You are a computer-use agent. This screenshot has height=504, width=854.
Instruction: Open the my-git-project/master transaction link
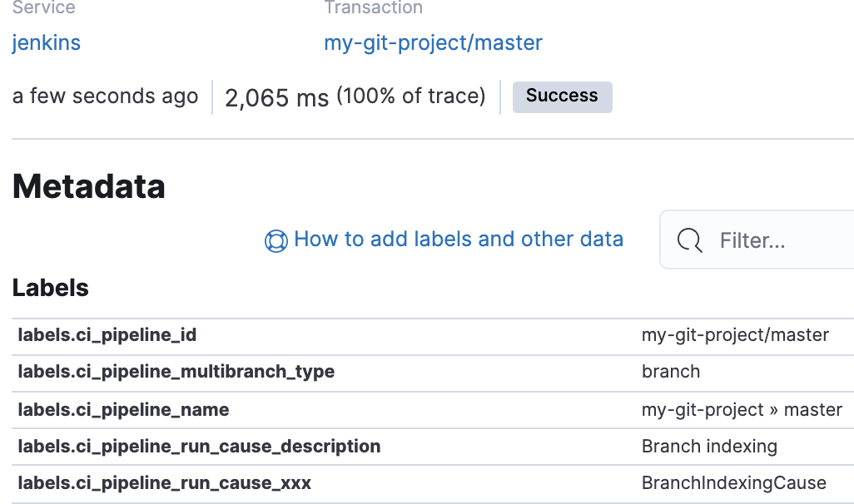pos(433,42)
